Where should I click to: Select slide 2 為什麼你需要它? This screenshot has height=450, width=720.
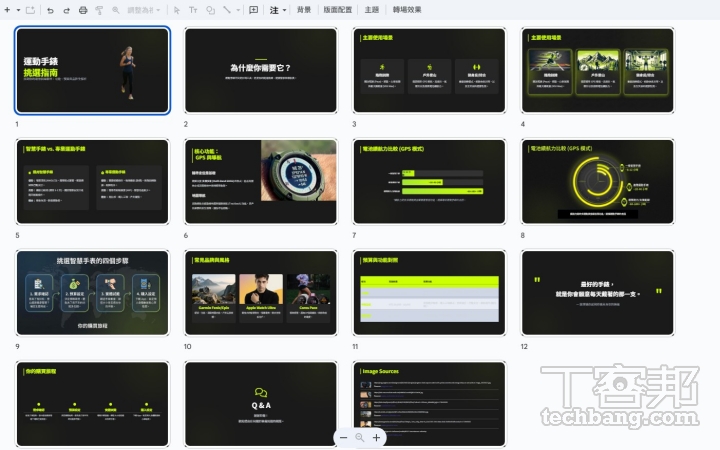click(x=261, y=70)
